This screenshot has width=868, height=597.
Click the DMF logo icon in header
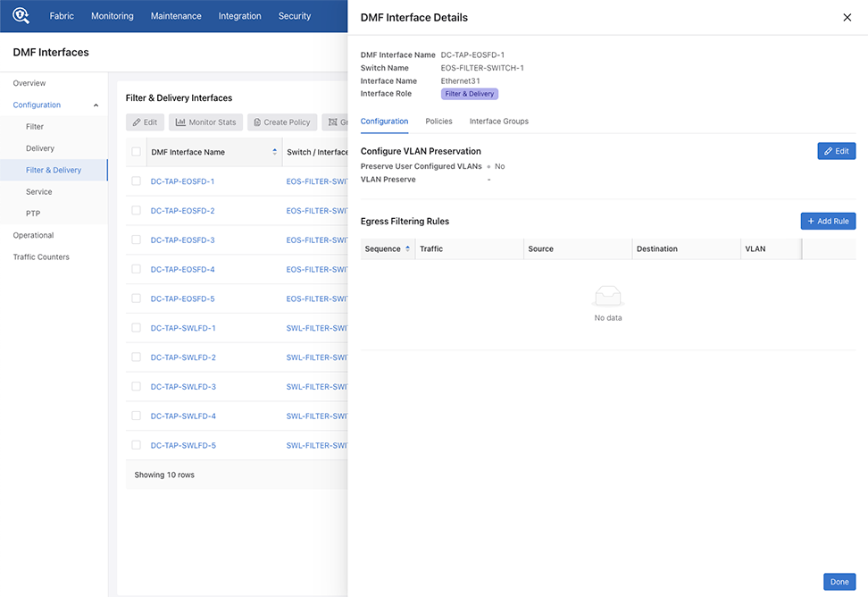[21, 16]
